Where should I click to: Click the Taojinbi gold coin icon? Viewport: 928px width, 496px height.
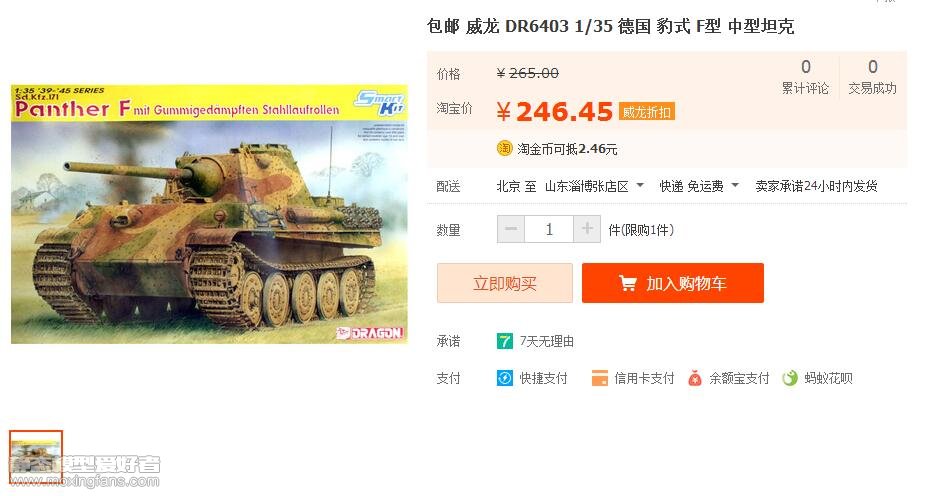[x=504, y=148]
